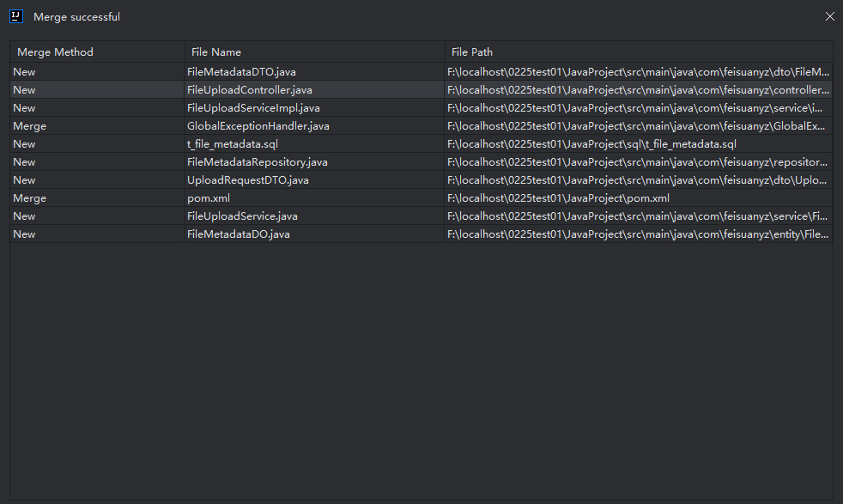
Task: Click Merge method cell for pom.xml
Action: [x=30, y=198]
